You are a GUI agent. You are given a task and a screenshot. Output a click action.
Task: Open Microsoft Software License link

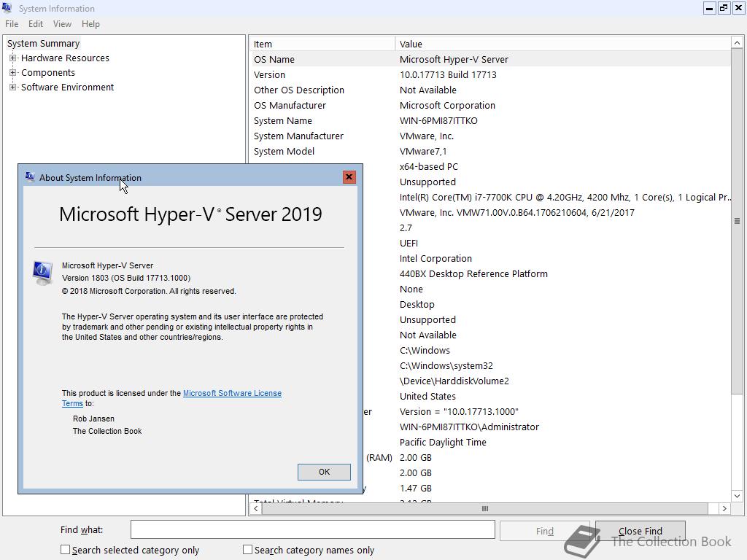232,393
